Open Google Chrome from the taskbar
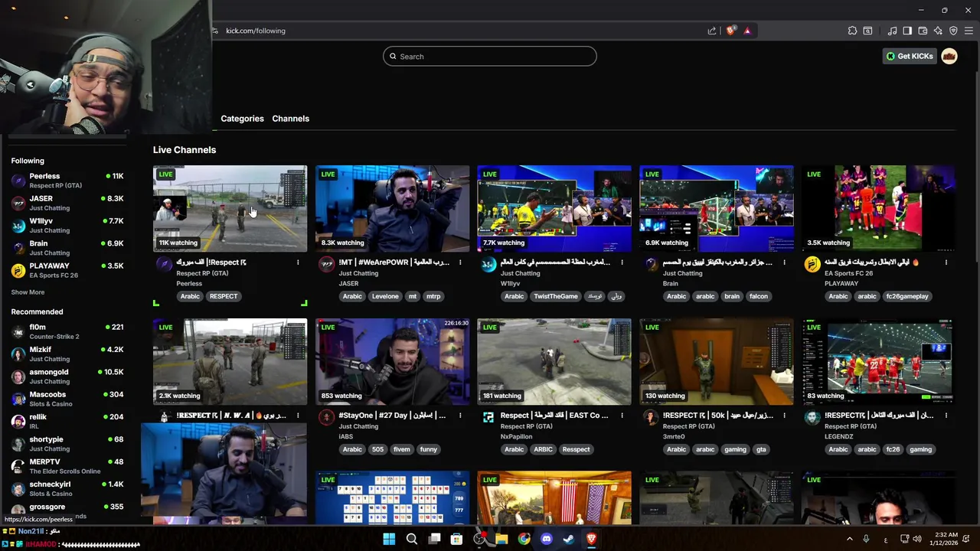 [x=524, y=539]
